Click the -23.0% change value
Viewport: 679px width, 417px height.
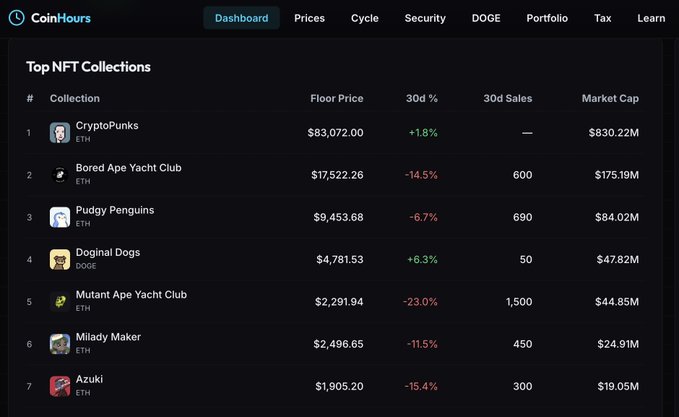[x=420, y=301]
